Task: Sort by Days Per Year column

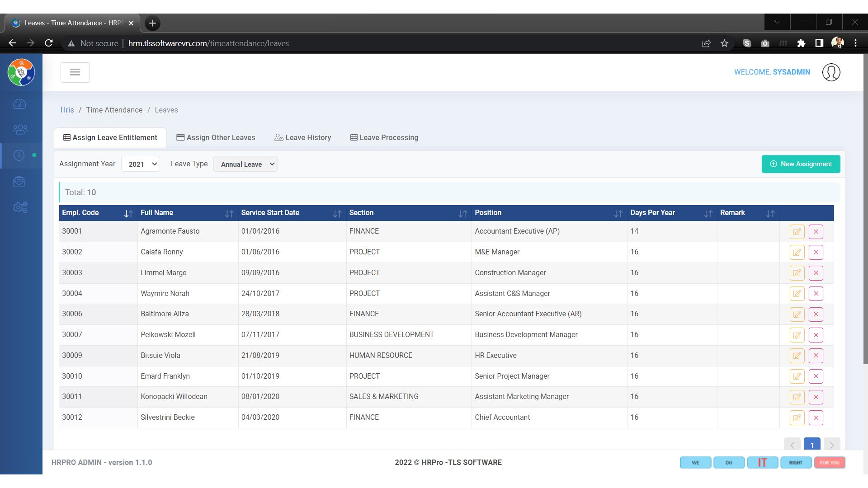Action: pos(708,213)
